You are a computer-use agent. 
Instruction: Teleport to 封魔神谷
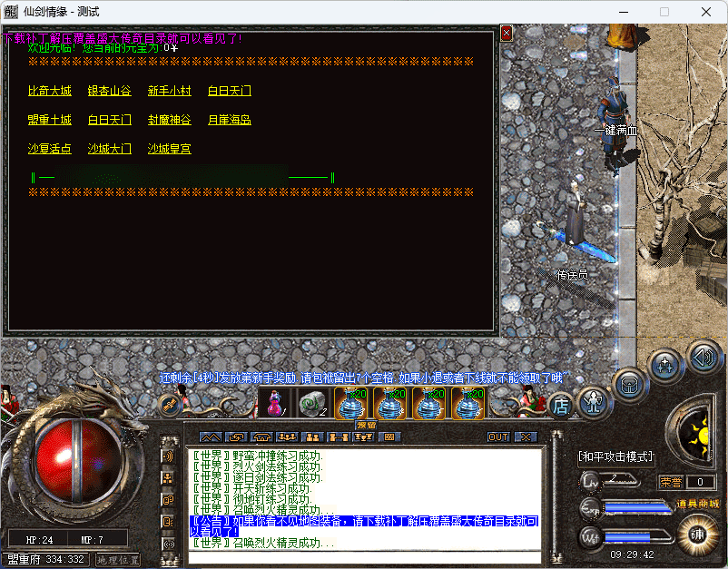coord(170,120)
